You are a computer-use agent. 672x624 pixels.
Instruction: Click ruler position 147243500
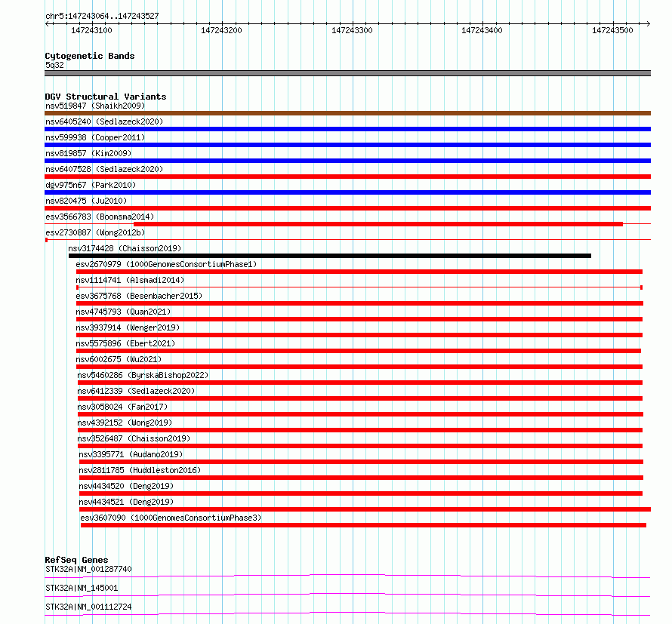pyautogui.click(x=612, y=30)
